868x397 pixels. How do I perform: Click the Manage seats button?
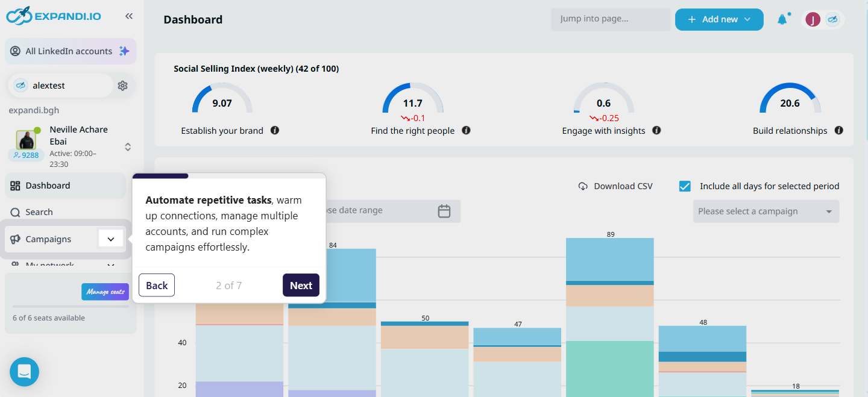pos(105,292)
